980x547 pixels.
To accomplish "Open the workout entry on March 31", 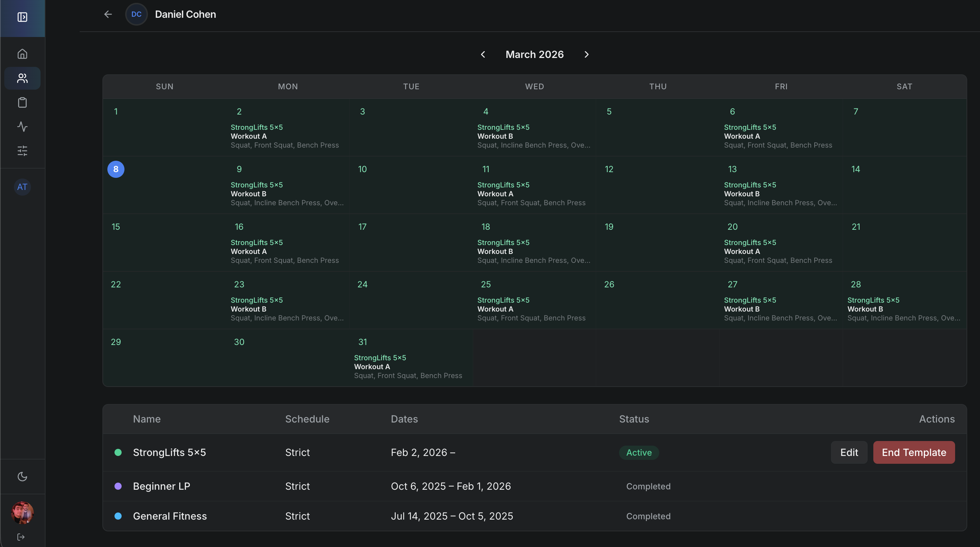I will pos(408,366).
